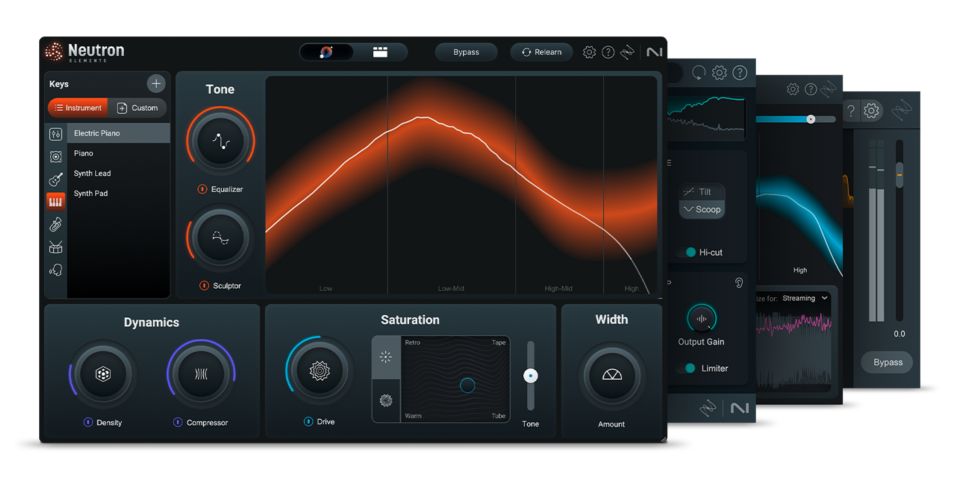Select the guitar instrument category icon

point(56,179)
